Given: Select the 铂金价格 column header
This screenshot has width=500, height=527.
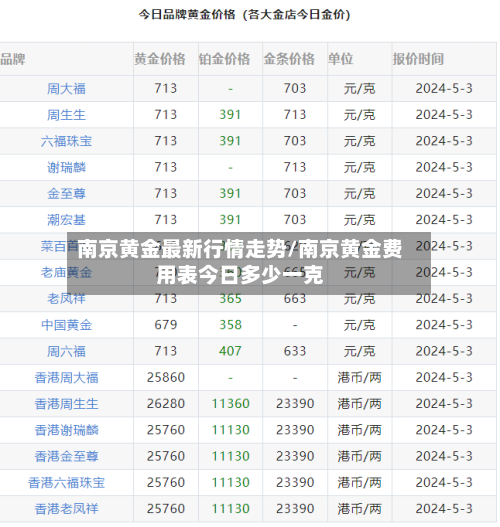Looking at the screenshot, I should [x=224, y=59].
